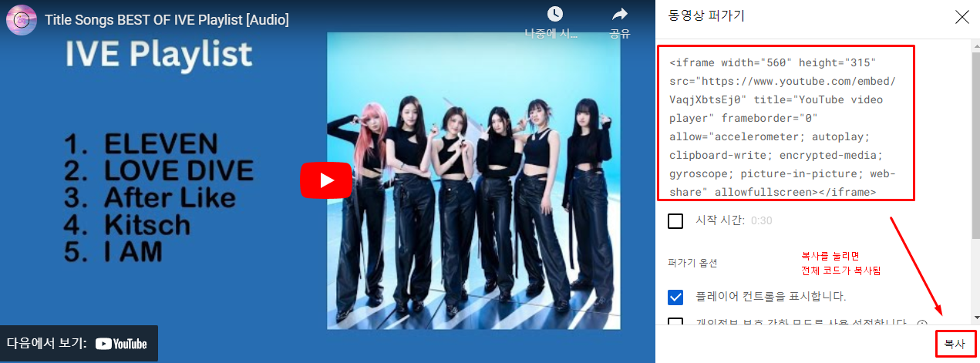Open the video title link
Viewport: 980px width, 363px height.
(x=167, y=19)
